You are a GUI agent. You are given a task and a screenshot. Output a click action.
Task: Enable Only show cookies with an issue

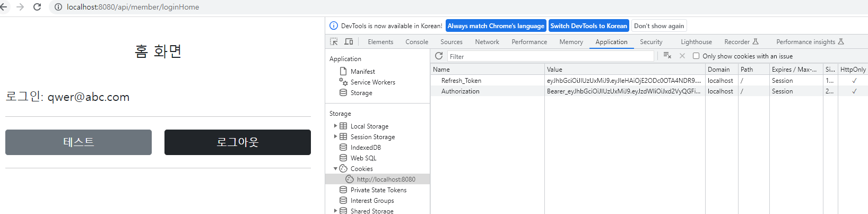(x=696, y=56)
